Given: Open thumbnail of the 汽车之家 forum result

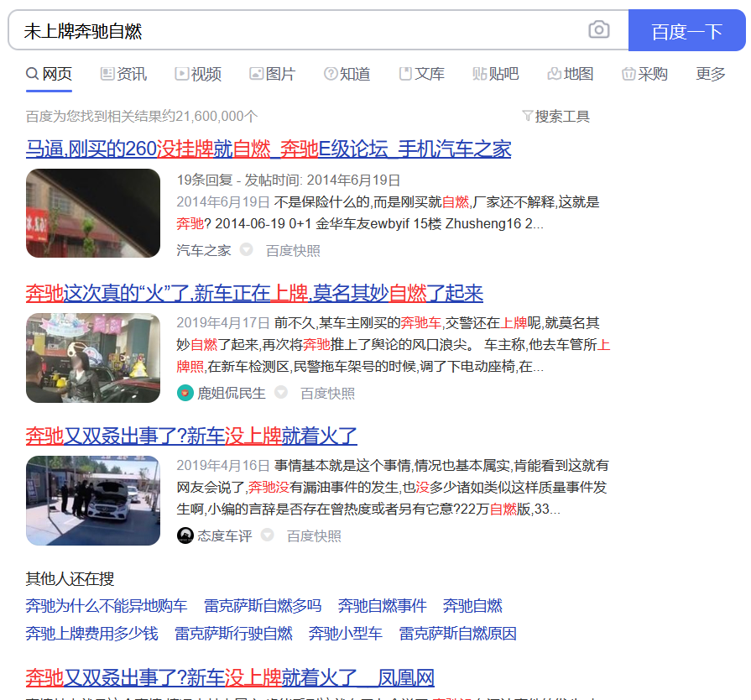Looking at the screenshot, I should 93,213.
